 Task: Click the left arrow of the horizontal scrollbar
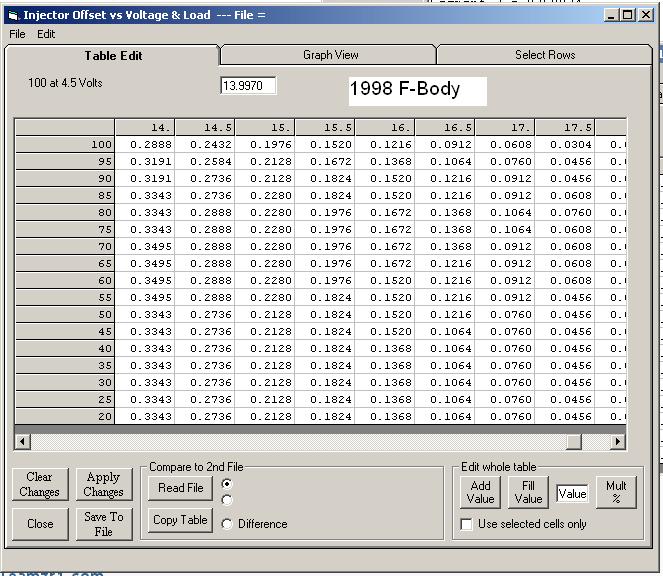[x=22, y=441]
